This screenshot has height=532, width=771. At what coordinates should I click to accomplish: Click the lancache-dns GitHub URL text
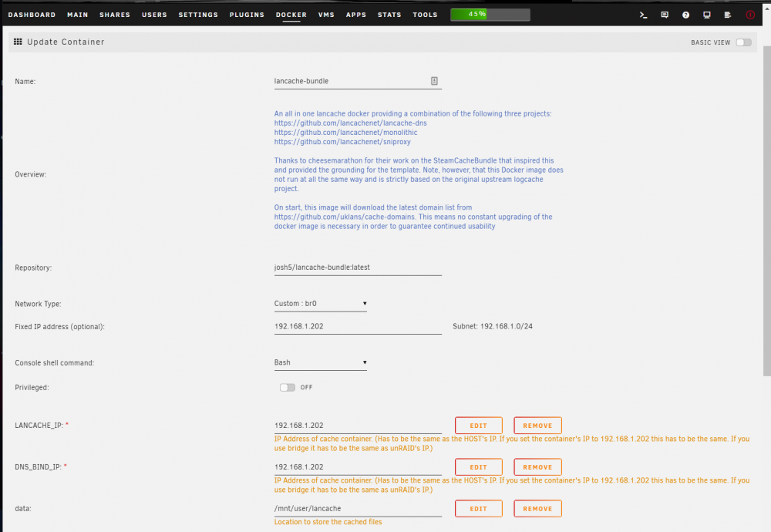coord(351,123)
